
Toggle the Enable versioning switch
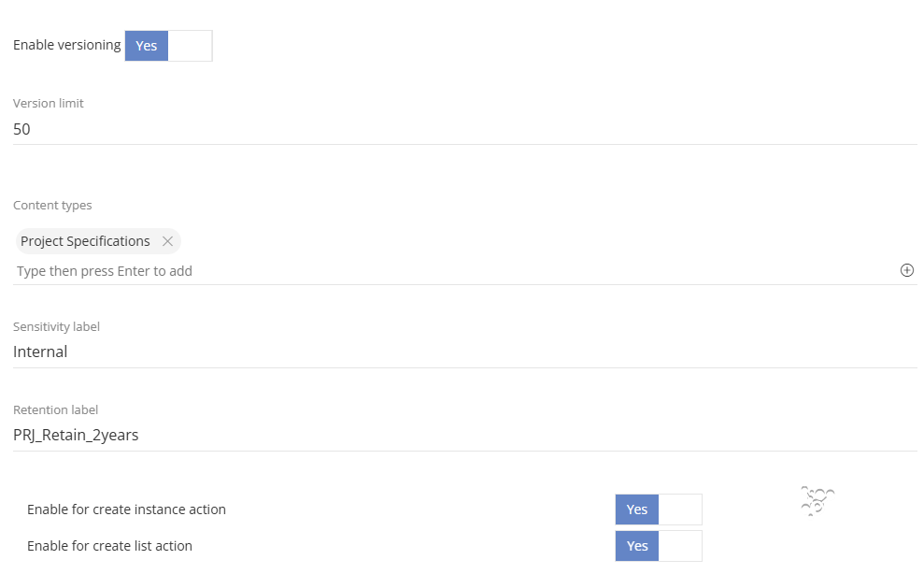tap(168, 46)
